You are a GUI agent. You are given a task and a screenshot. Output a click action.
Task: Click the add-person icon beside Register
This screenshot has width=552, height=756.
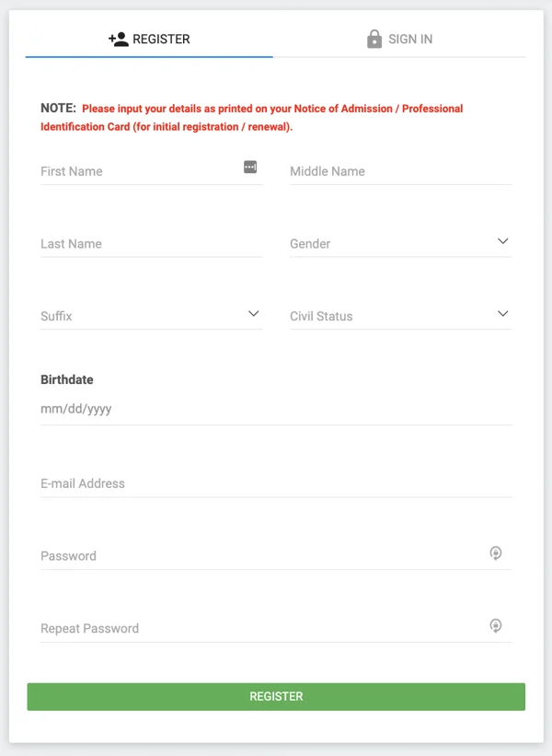coord(118,40)
